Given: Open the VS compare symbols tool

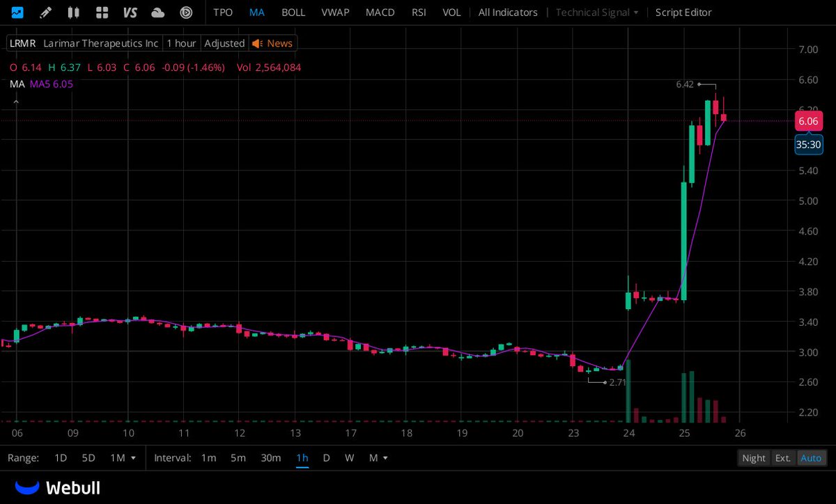Looking at the screenshot, I should point(130,13).
